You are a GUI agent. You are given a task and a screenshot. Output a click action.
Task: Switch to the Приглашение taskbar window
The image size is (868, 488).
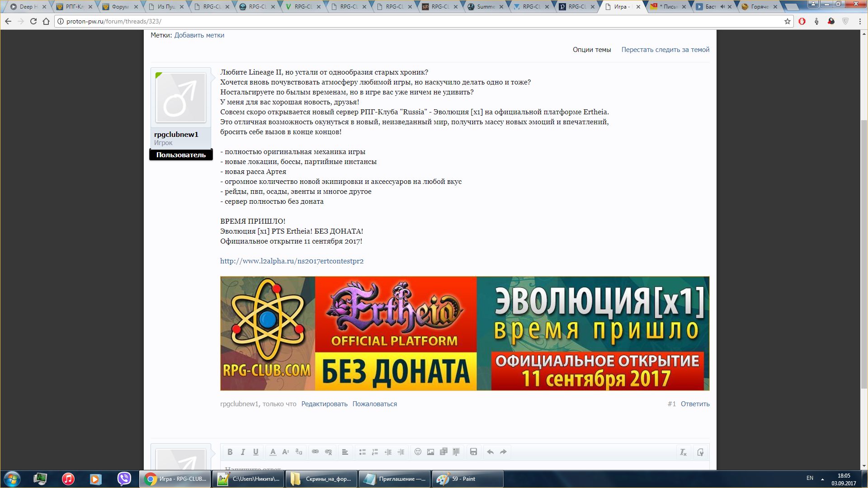point(394,479)
